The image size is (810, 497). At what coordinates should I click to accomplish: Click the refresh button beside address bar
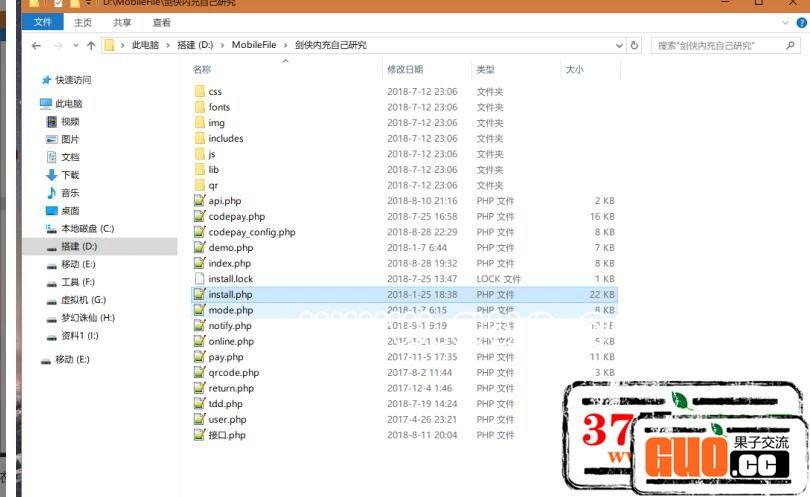coord(634,45)
